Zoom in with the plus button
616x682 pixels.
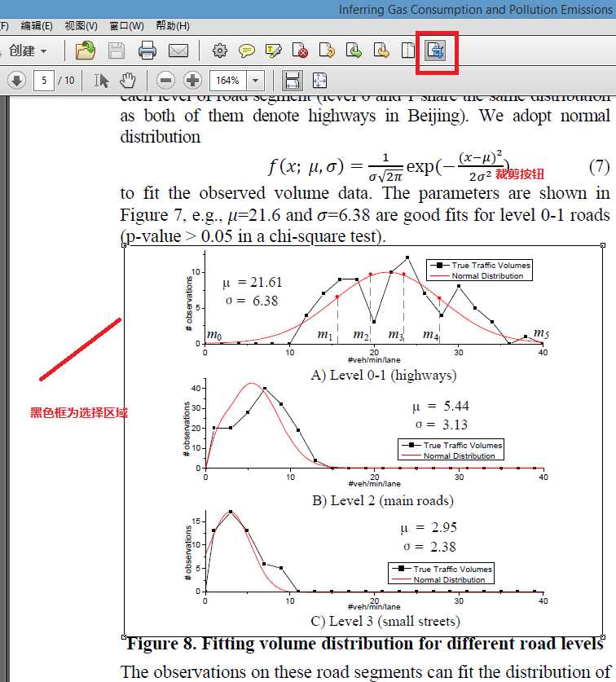tap(193, 81)
